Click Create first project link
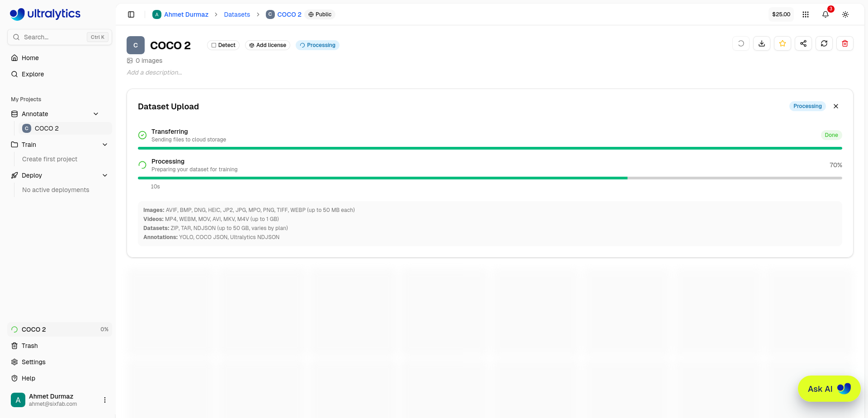Screen dimensions: 868x418 50,159
